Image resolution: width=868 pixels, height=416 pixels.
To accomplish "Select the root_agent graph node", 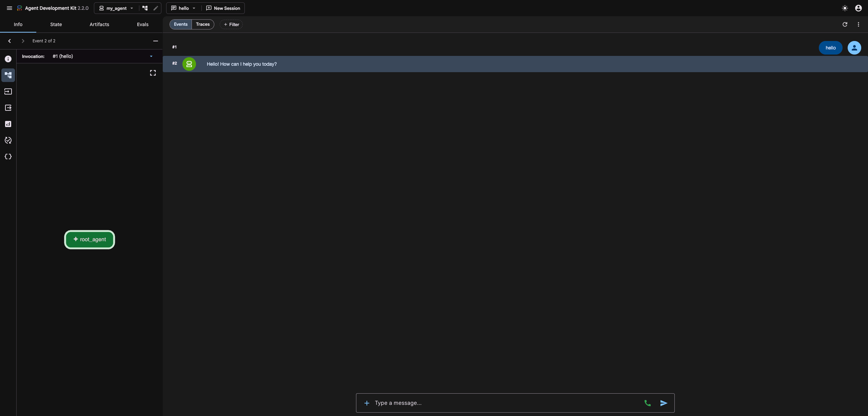I will click(90, 240).
